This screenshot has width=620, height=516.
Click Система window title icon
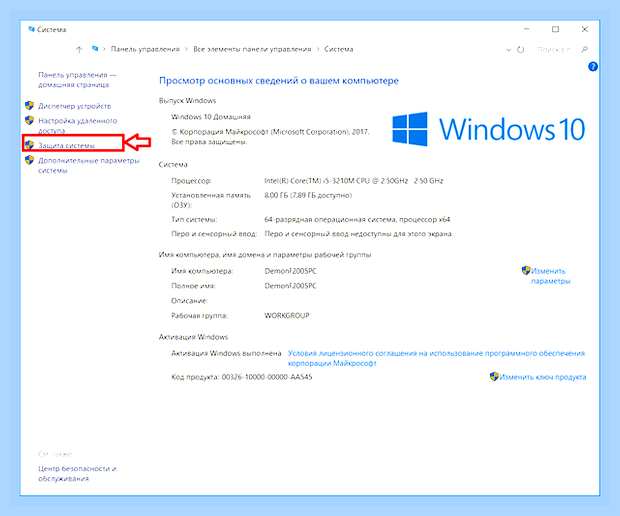coord(32,29)
